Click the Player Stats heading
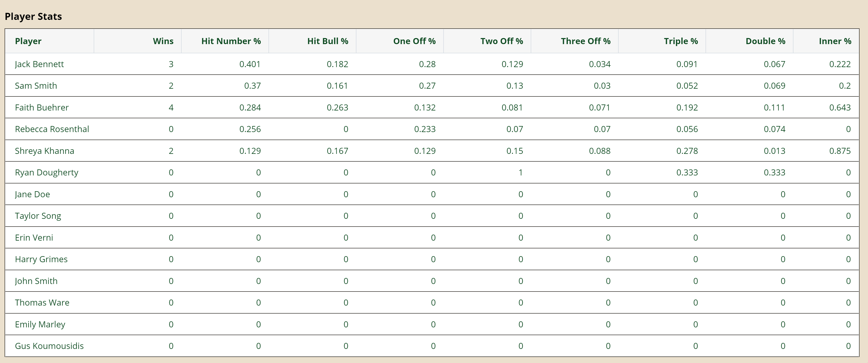The width and height of the screenshot is (868, 363). [33, 16]
